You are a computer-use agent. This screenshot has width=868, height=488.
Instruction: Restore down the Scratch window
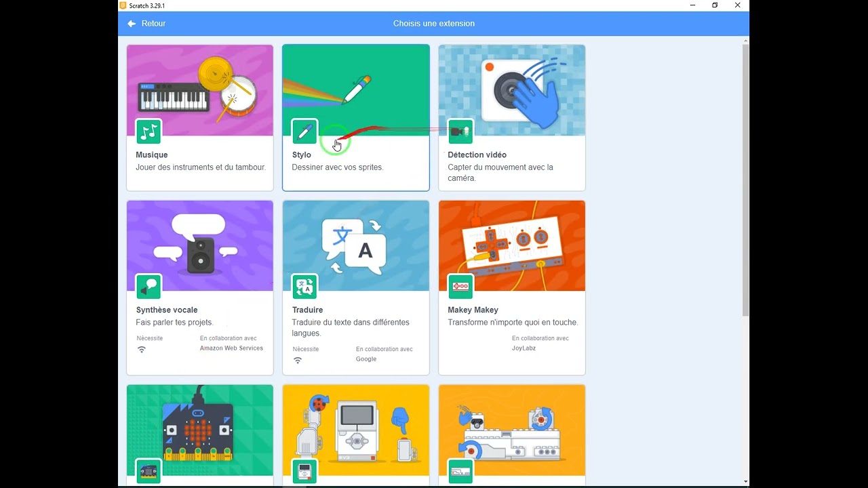click(715, 5)
